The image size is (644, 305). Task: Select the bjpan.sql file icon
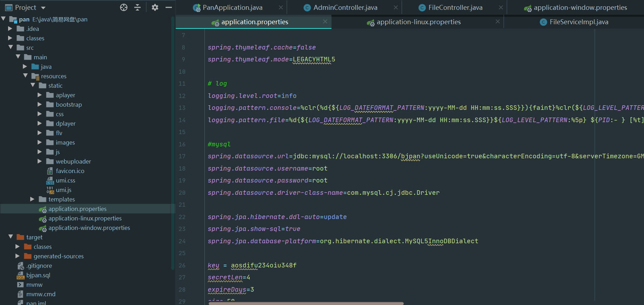coord(20,276)
